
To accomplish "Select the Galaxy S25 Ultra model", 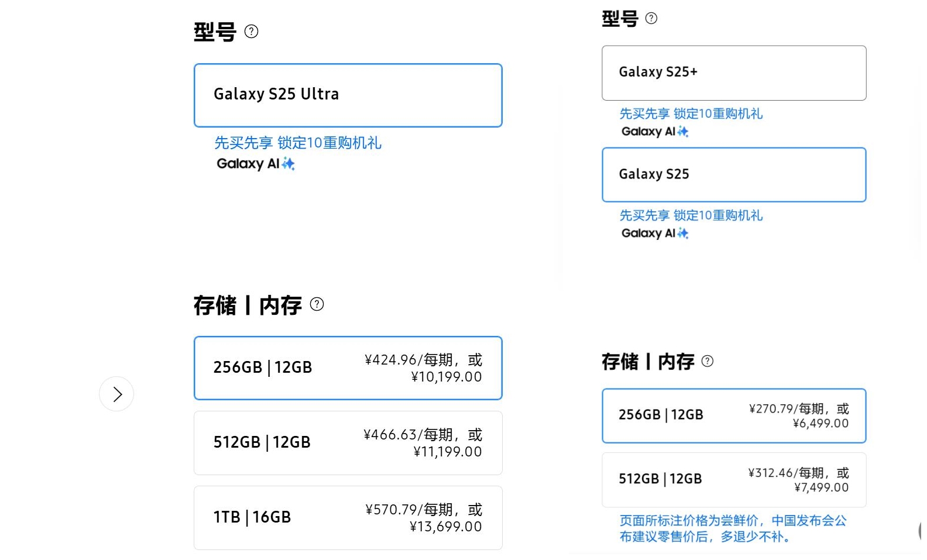I will (348, 95).
